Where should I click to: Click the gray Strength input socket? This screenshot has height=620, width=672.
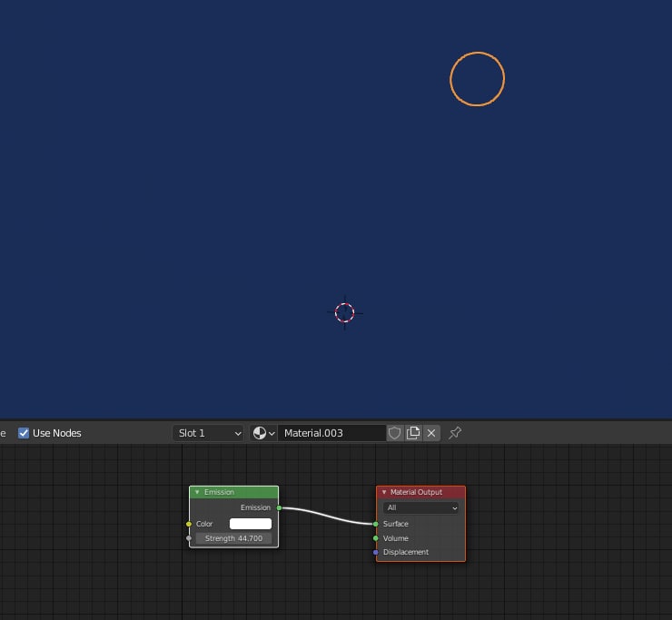pos(189,538)
